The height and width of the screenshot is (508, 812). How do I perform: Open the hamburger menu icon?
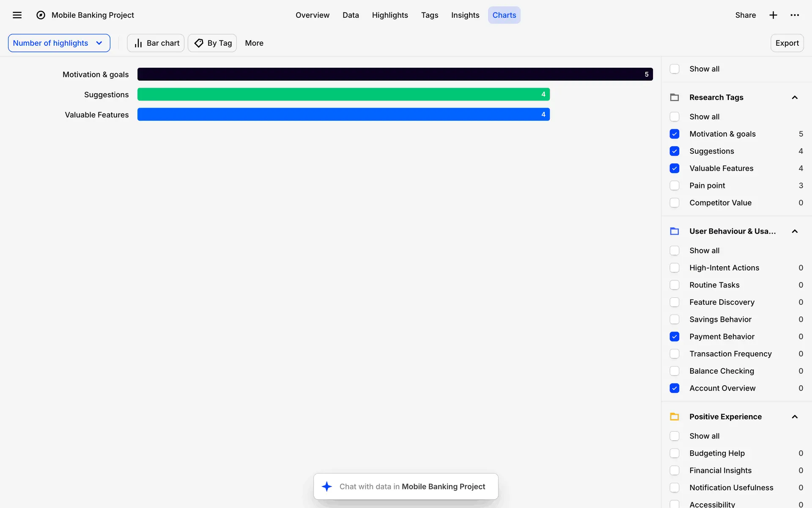(x=17, y=15)
